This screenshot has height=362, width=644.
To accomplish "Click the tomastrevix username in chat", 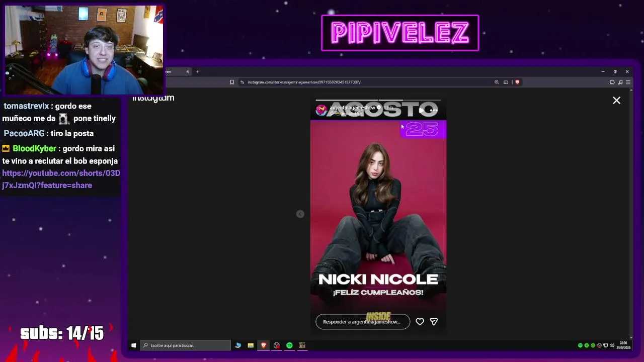I will click(x=26, y=106).
